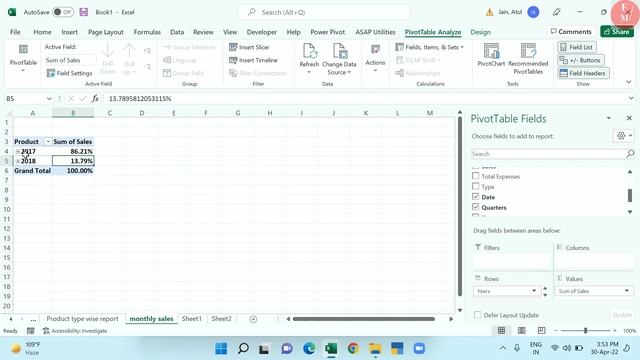Switch to Sheet2 tab
The width and height of the screenshot is (640, 360).
coord(221,318)
